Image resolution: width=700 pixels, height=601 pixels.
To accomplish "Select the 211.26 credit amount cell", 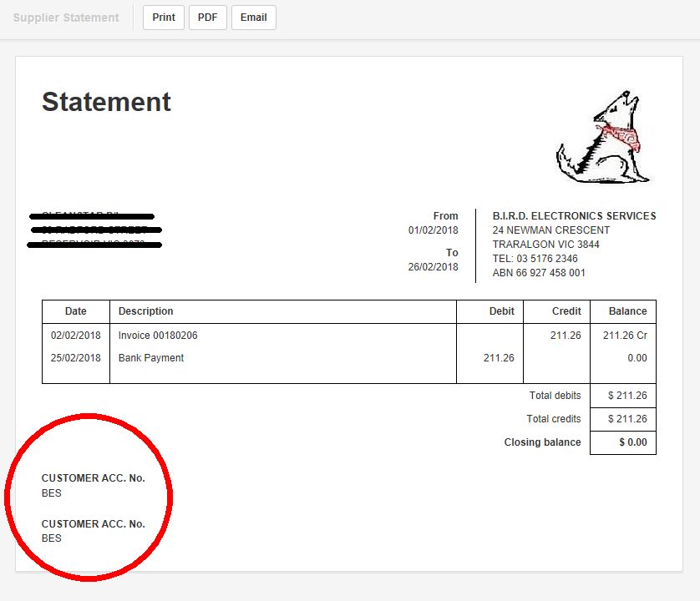I will click(566, 336).
